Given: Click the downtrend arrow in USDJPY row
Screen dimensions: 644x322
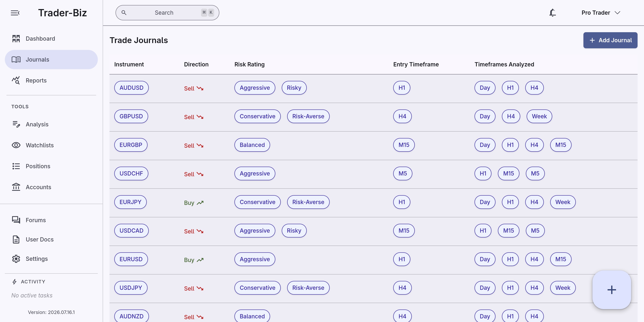Looking at the screenshot, I should [x=200, y=289].
